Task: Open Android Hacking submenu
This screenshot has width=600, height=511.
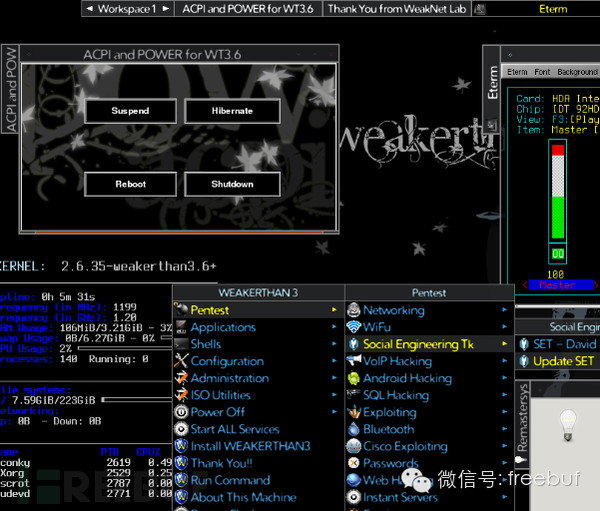Action: click(429, 378)
